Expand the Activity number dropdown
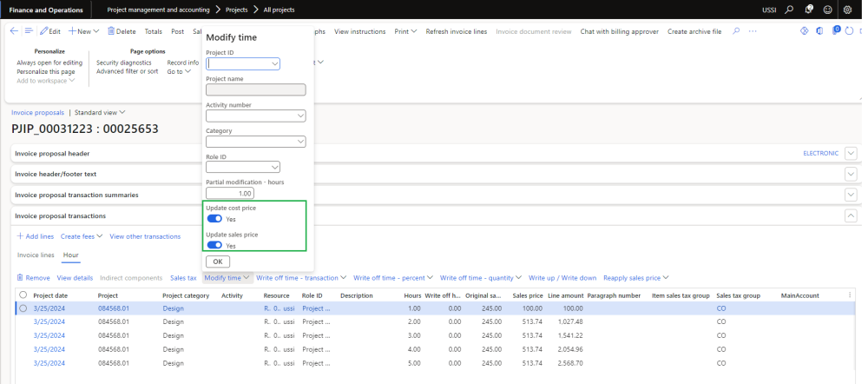This screenshot has height=384, width=868. [300, 116]
